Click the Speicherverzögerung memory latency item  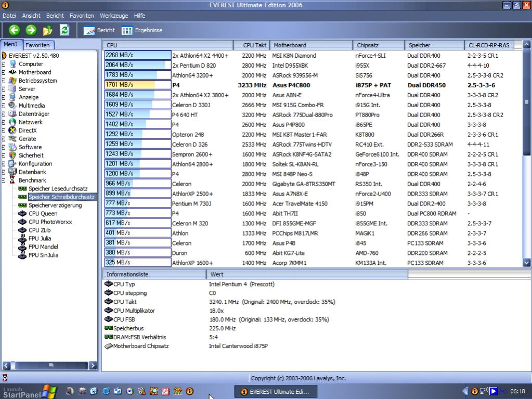tap(55, 205)
